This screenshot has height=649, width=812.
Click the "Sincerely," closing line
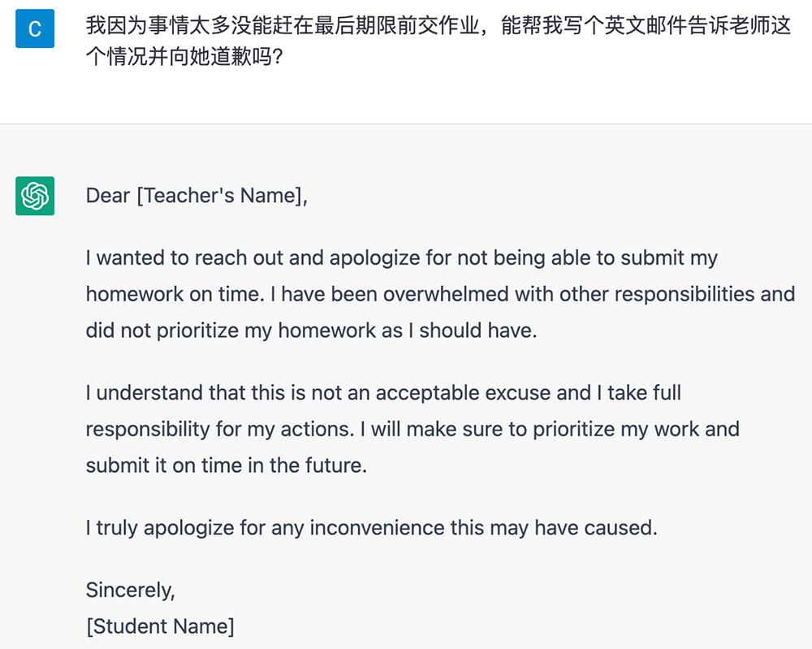(130, 590)
